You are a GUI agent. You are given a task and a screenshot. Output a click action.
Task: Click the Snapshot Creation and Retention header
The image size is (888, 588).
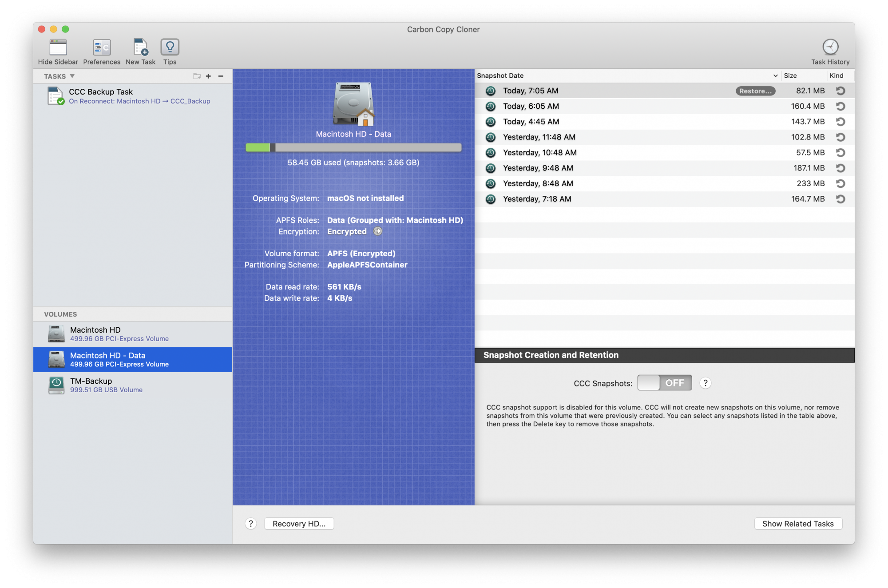coord(664,355)
